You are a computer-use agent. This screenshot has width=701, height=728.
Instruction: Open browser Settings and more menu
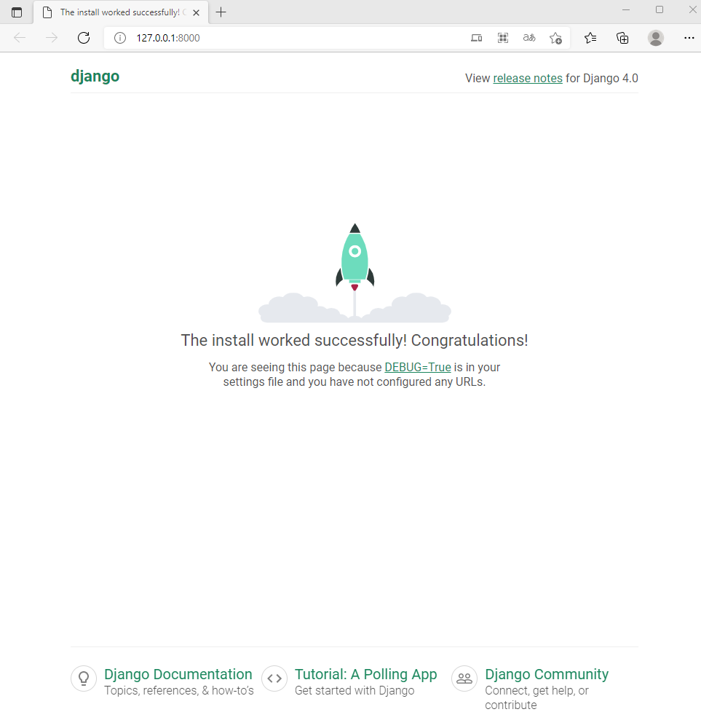689,38
